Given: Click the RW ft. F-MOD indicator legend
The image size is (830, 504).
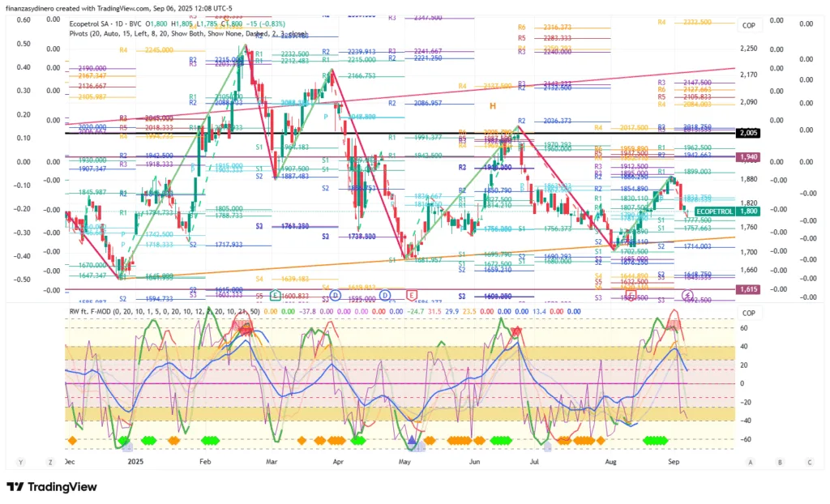Looking at the screenshot, I should pyautogui.click(x=165, y=311).
